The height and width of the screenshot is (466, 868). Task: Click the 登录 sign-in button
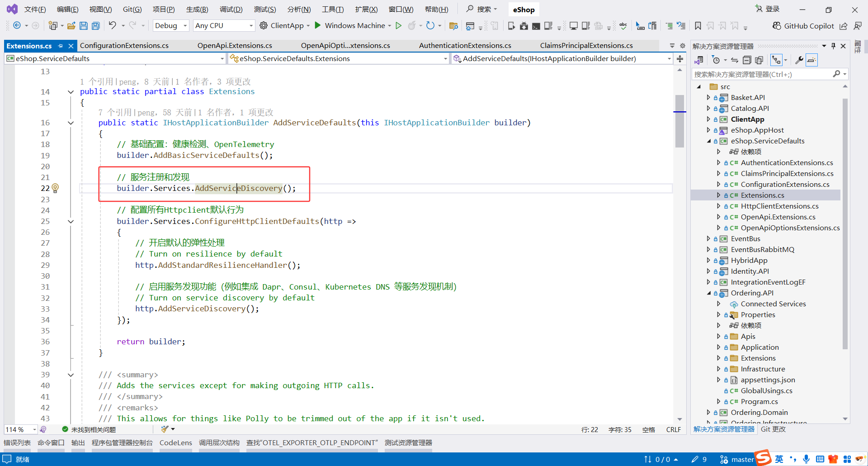click(x=767, y=9)
